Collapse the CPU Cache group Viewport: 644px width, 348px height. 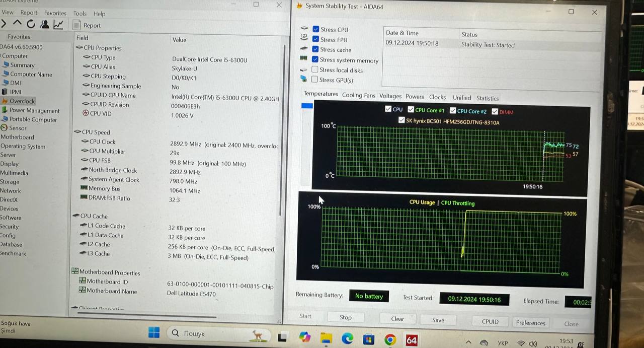(75, 216)
